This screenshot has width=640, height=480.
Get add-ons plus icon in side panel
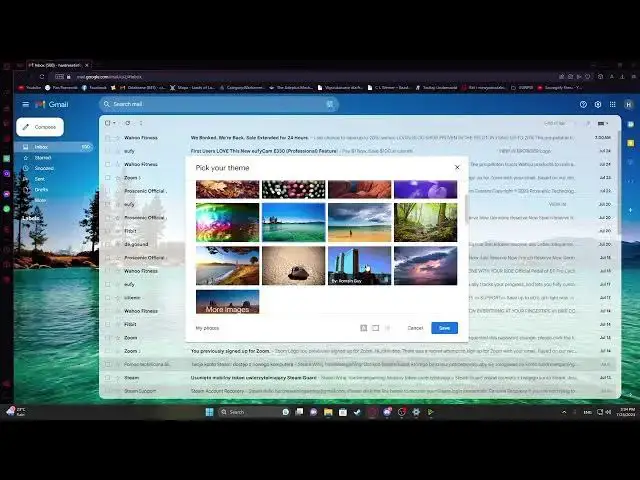(x=631, y=210)
